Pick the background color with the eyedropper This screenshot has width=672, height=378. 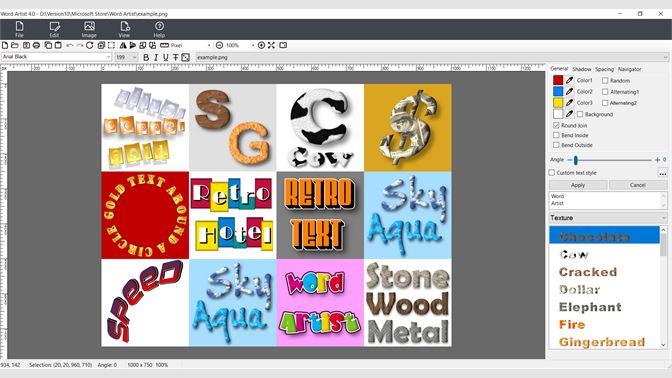(569, 114)
